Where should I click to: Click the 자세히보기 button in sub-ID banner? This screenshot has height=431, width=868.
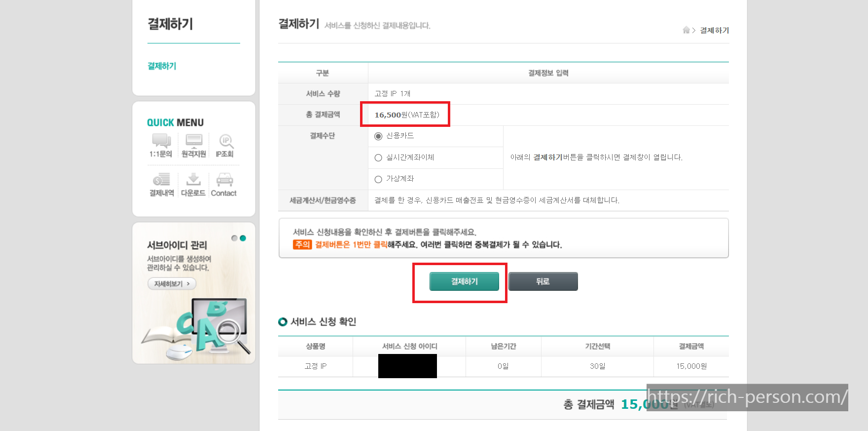coord(172,284)
